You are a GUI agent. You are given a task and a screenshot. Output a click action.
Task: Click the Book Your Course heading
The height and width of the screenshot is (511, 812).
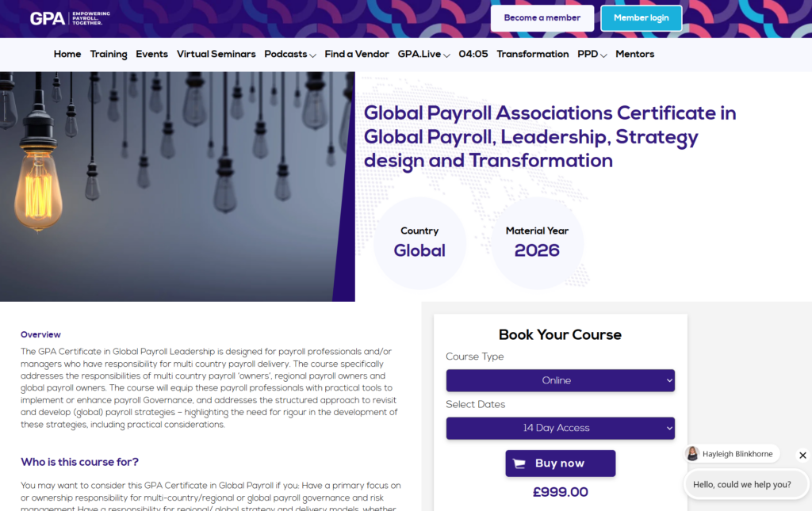tap(561, 334)
